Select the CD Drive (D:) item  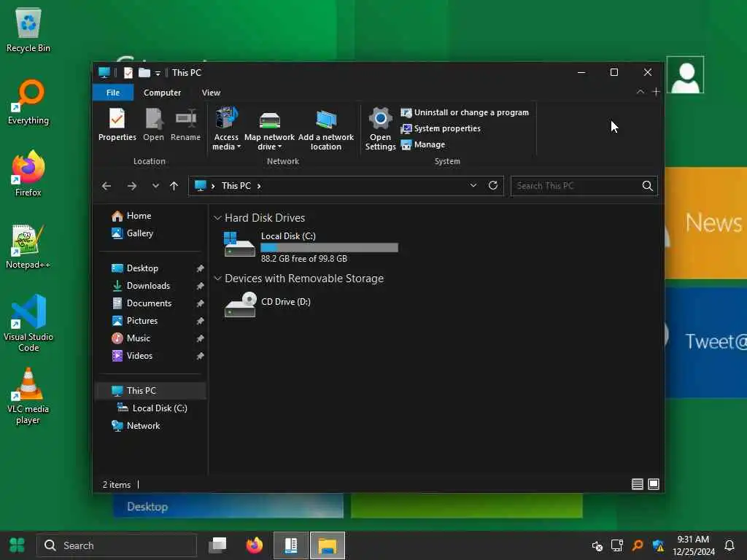click(268, 304)
